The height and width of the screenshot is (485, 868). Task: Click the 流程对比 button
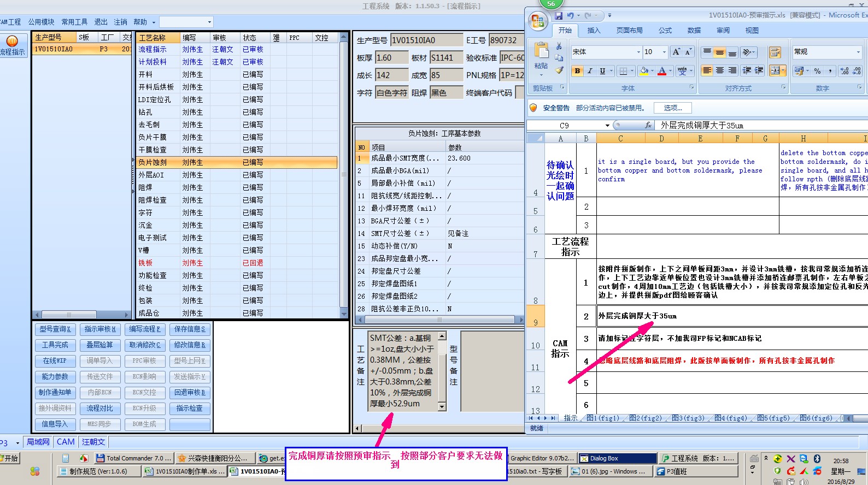coord(100,409)
